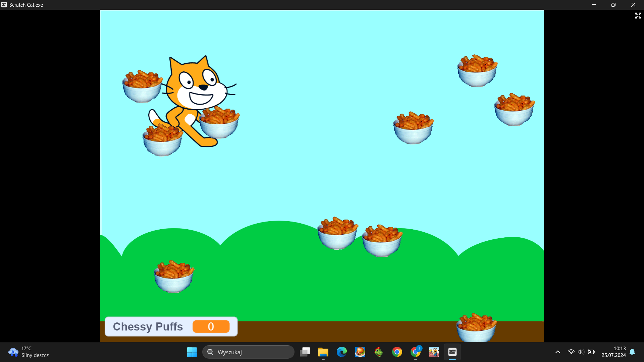644x362 pixels.
Task: Click the active Scratch Cat taskbar icon
Action: [452, 352]
